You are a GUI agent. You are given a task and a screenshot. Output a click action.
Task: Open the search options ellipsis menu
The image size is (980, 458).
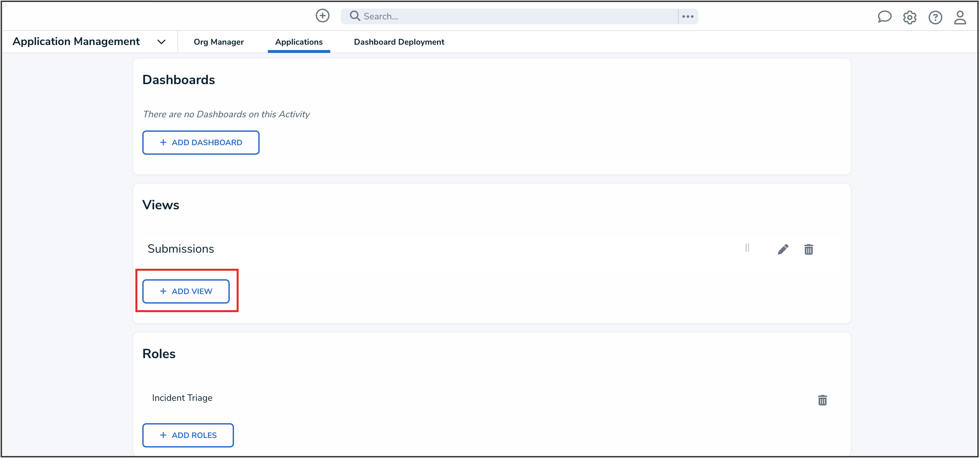pyautogui.click(x=688, y=16)
